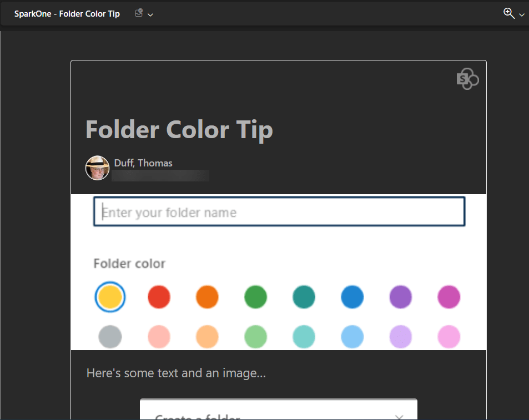Select the dark green folder color
This screenshot has height=420, width=529.
(x=255, y=297)
